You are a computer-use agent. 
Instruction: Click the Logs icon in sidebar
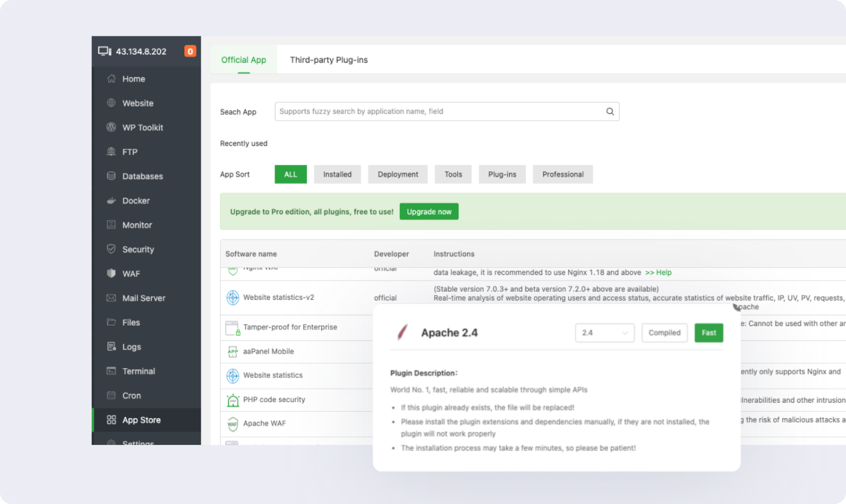(x=111, y=346)
